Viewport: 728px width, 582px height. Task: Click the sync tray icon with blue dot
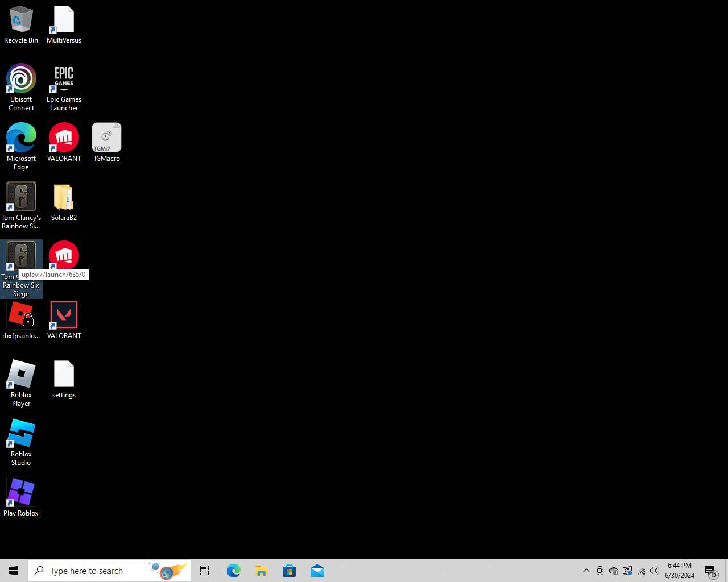tap(627, 571)
